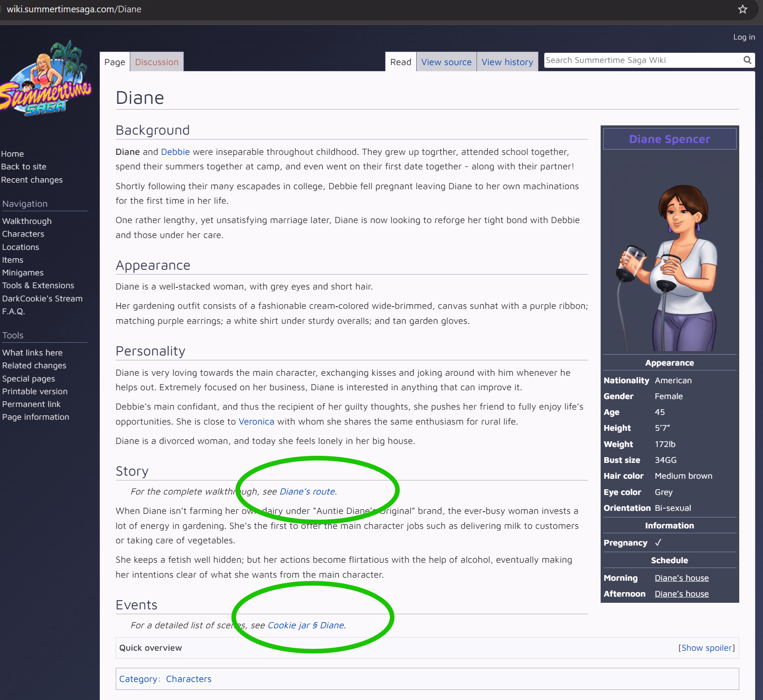Open DarkCookie's Stream link
The height and width of the screenshot is (700, 763).
point(42,299)
